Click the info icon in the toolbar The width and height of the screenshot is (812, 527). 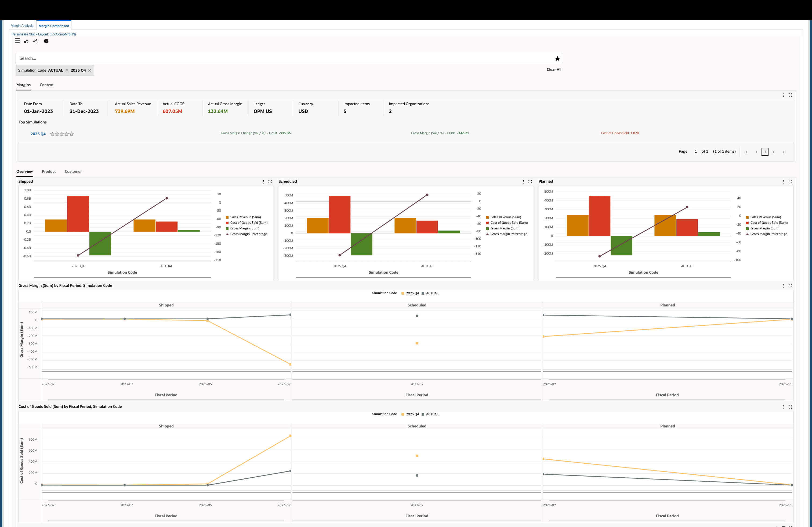46,41
